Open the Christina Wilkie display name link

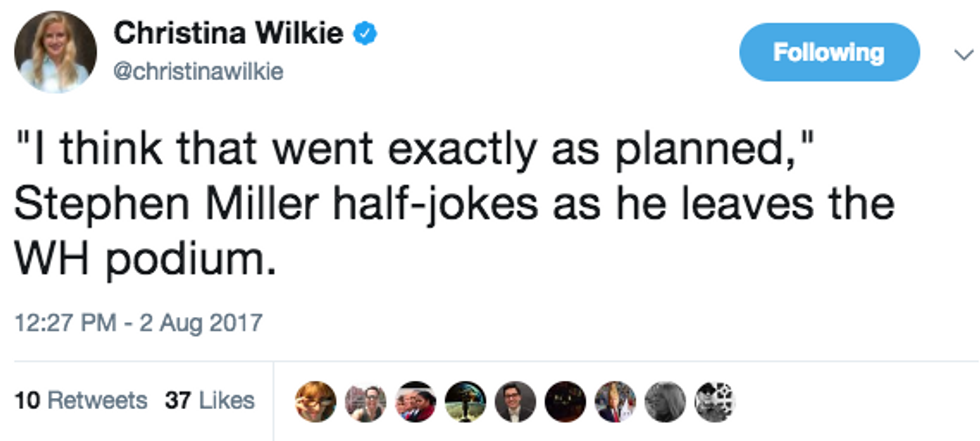[x=228, y=32]
